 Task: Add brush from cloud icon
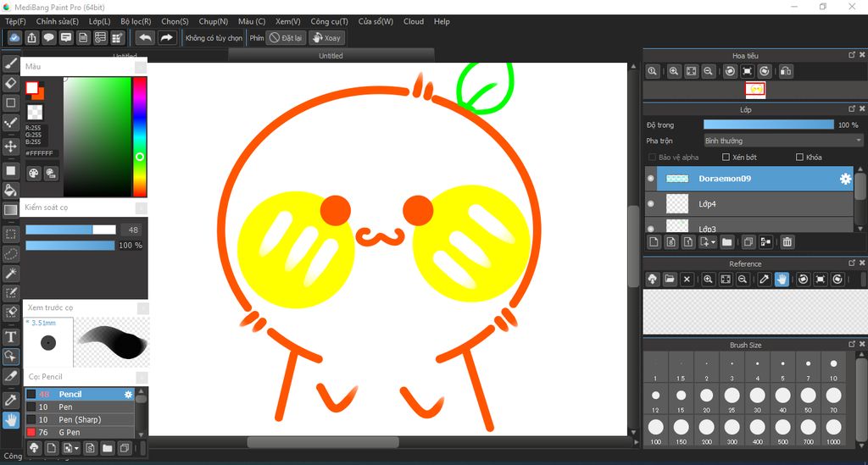point(34,448)
